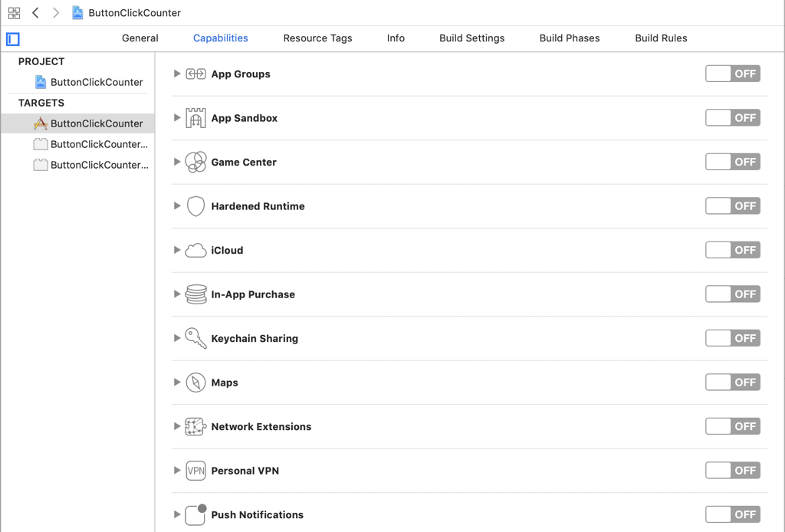Click the Hardened Runtime shield icon
The width and height of the screenshot is (785, 532).
(x=195, y=206)
